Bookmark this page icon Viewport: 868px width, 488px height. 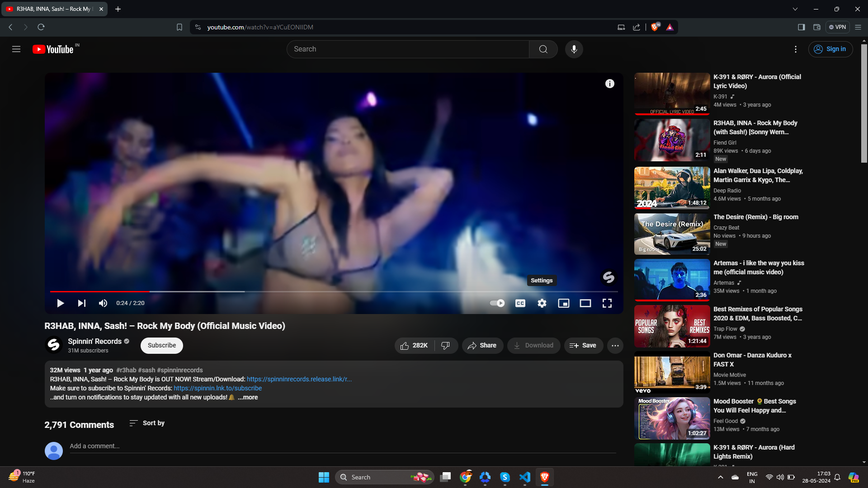179,27
